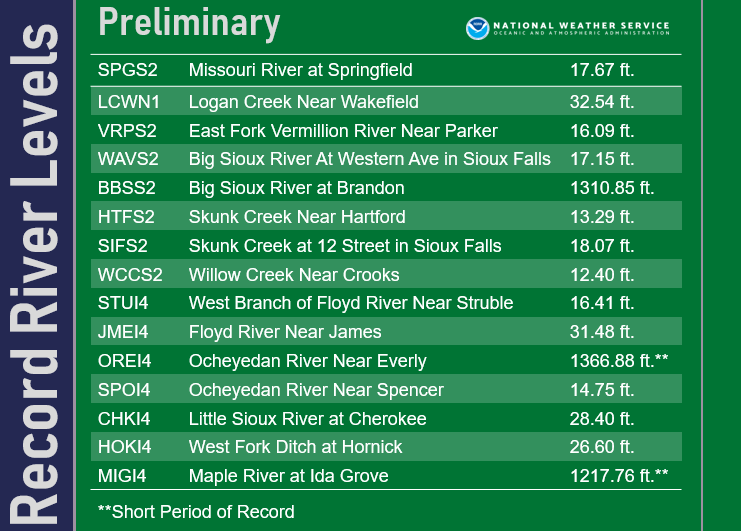Select station code 'SPGS2'
The image size is (741, 531).
[128, 70]
